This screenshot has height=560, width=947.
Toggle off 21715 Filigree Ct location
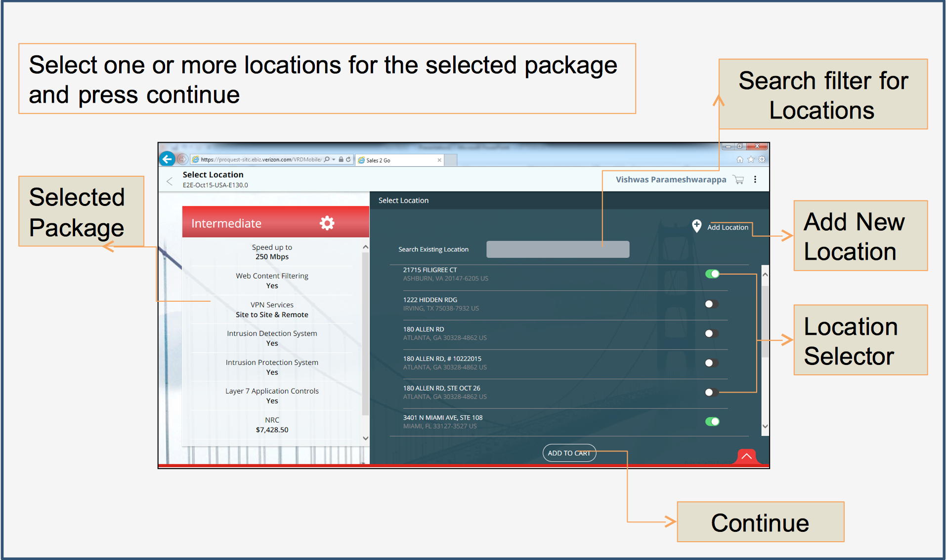pyautogui.click(x=712, y=274)
